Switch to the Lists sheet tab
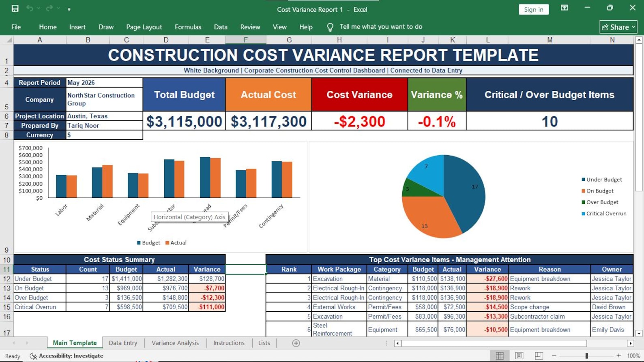The image size is (644, 362). [x=264, y=343]
